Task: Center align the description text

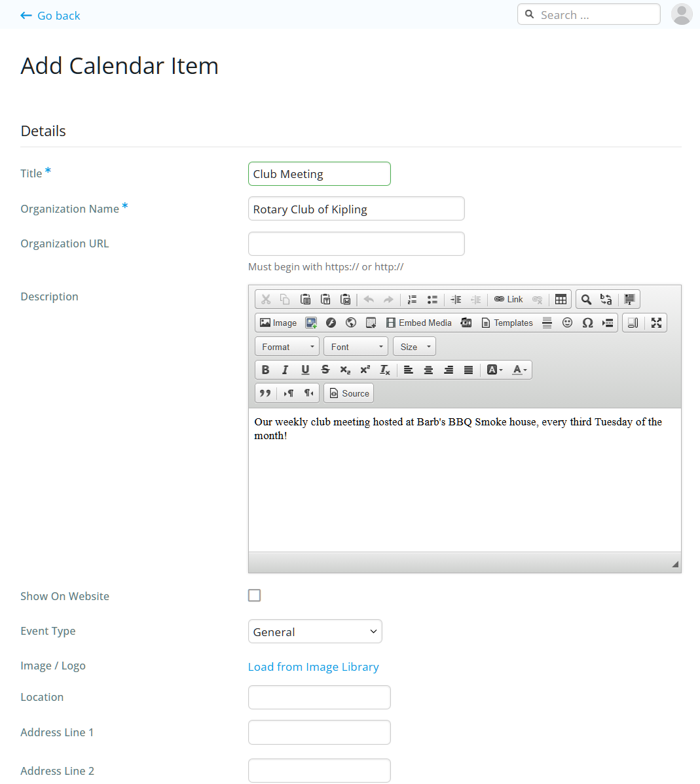Action: (428, 370)
